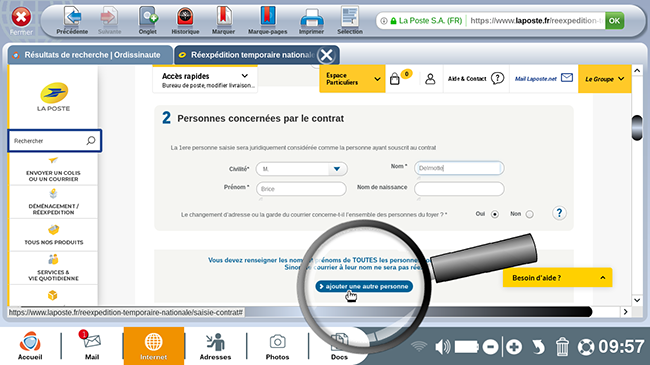Open Accueil home in bottom bar
This screenshot has width=650, height=365.
pyautogui.click(x=30, y=346)
